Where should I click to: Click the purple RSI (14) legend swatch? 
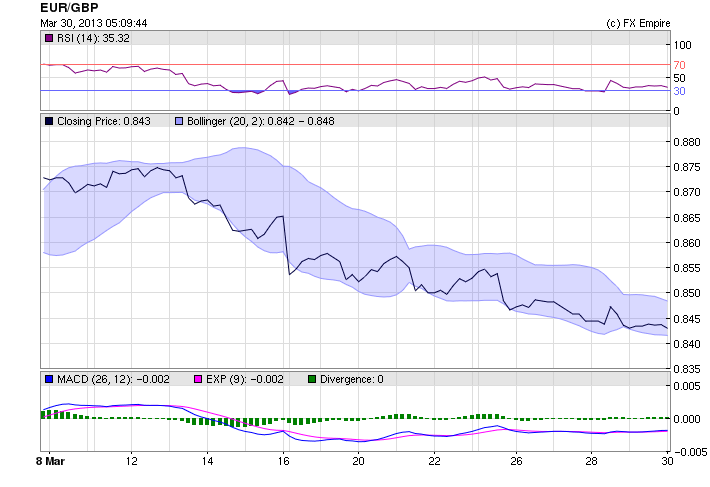click(x=49, y=38)
